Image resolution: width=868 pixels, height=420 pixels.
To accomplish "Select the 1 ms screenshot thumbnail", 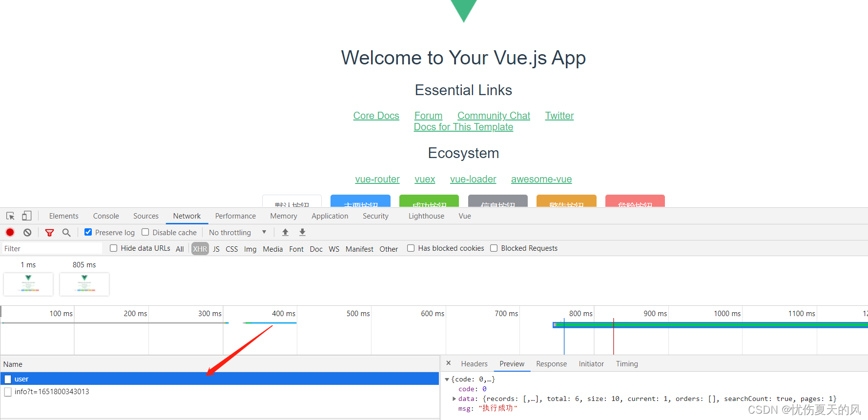I will tap(28, 284).
